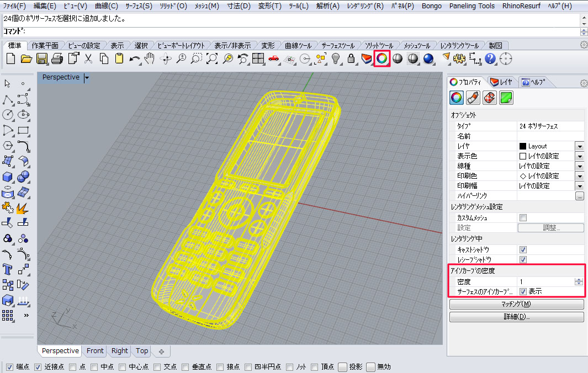This screenshot has height=373, width=588.
Task: Open the 印刷幅 dropdown arrow
Action: click(x=580, y=186)
